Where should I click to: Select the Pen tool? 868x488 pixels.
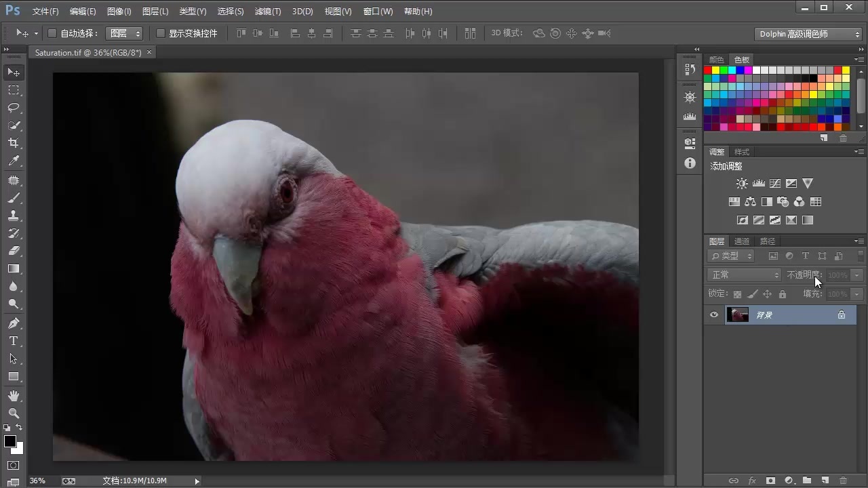[14, 323]
